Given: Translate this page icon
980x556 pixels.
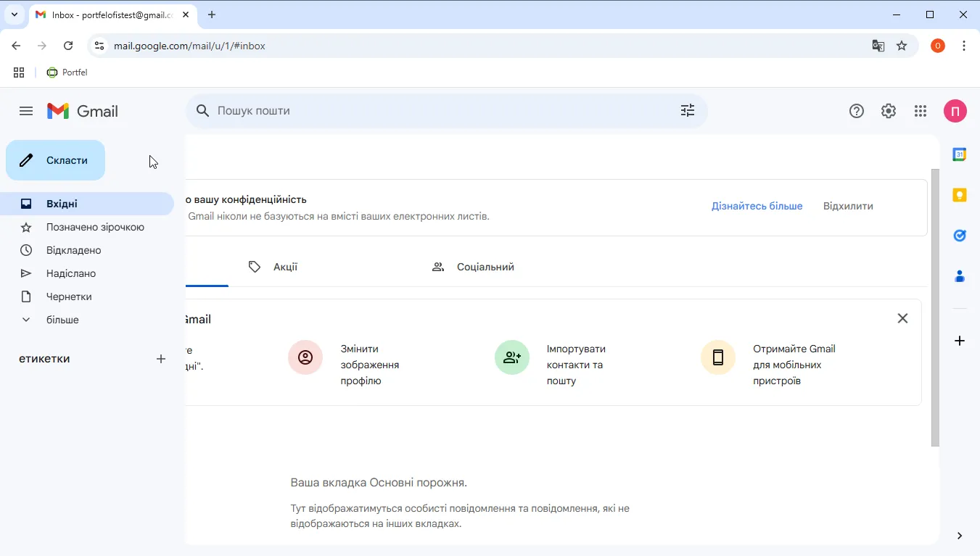Looking at the screenshot, I should [878, 46].
